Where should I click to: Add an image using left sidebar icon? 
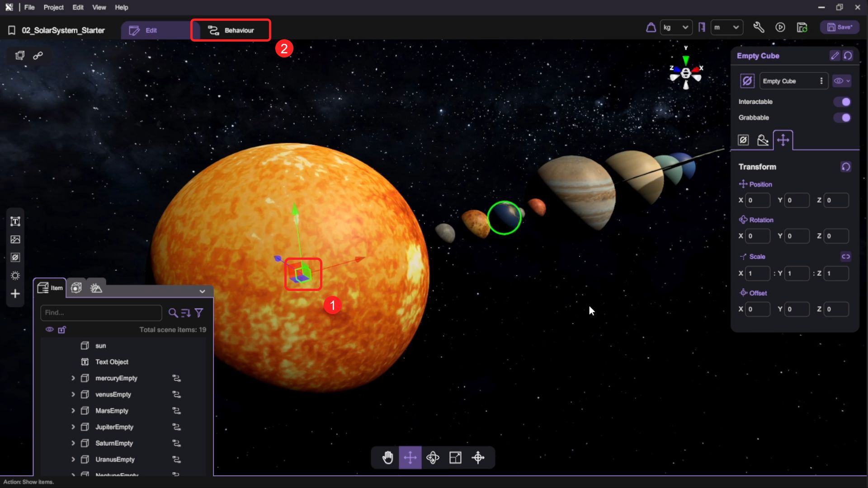(x=15, y=239)
